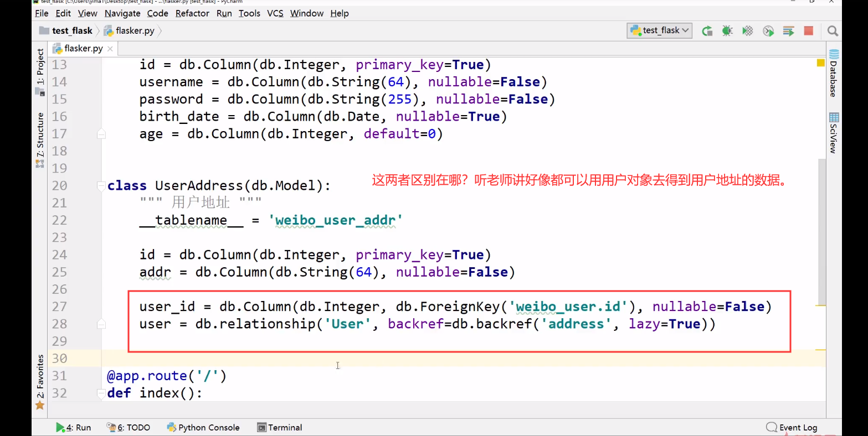Click the concurrency diagram run icon
This screenshot has height=436, width=868.
(788, 31)
